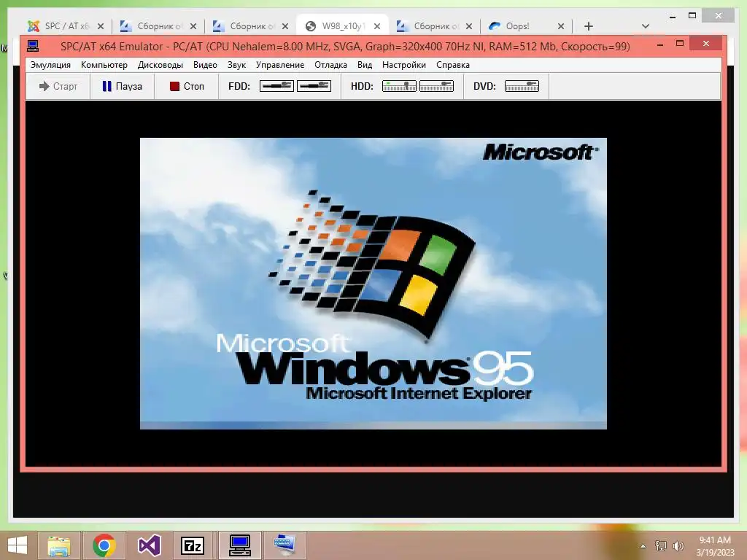
Task: Open a new browser tab
Action: pos(589,26)
